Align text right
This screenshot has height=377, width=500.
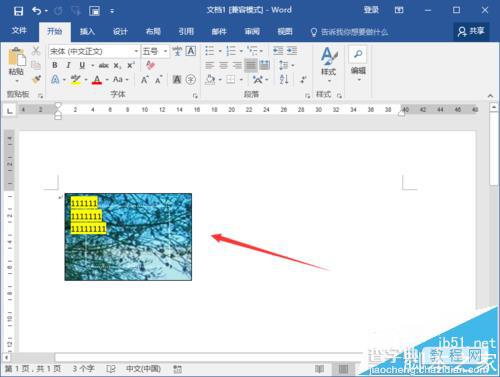pos(237,65)
